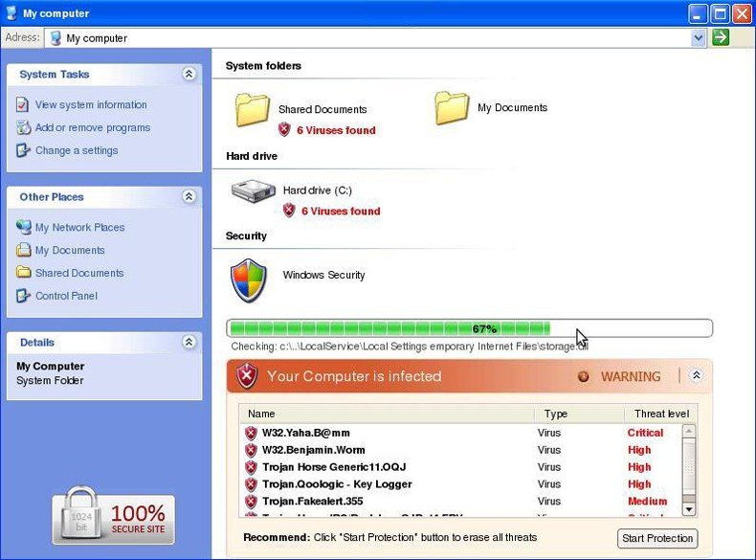Collapse the Other Places panel

pos(189,196)
